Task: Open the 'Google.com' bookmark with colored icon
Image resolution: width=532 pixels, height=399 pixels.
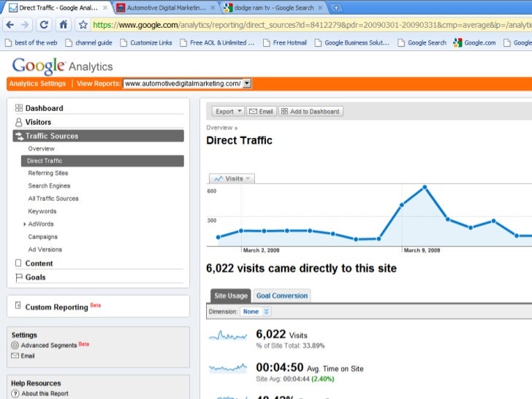Action: click(x=475, y=42)
